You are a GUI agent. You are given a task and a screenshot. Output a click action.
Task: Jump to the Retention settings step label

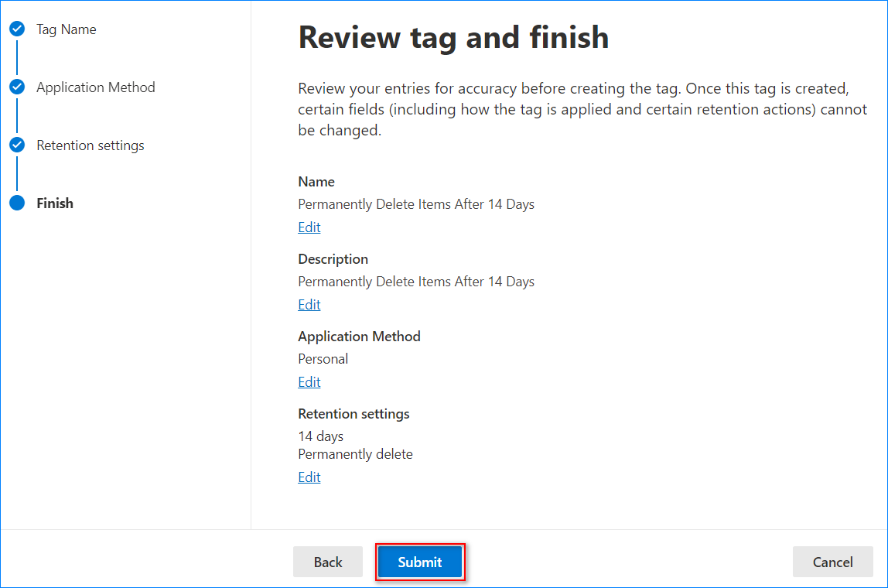tap(91, 145)
